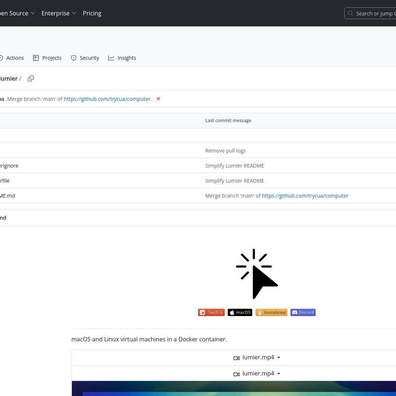Screen dimensions: 396x396
Task: Click the Discord badge
Action: point(303,312)
